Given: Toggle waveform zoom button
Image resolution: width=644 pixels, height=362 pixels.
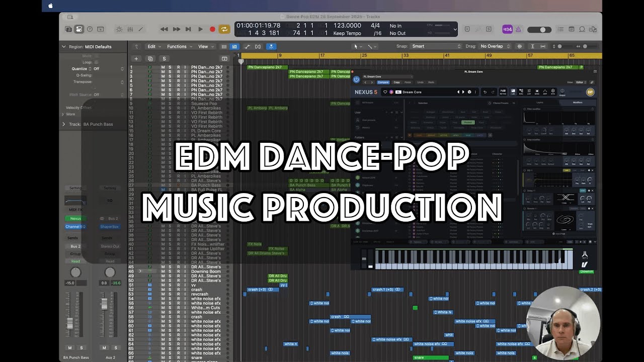Looking at the screenshot, I should tap(519, 46).
